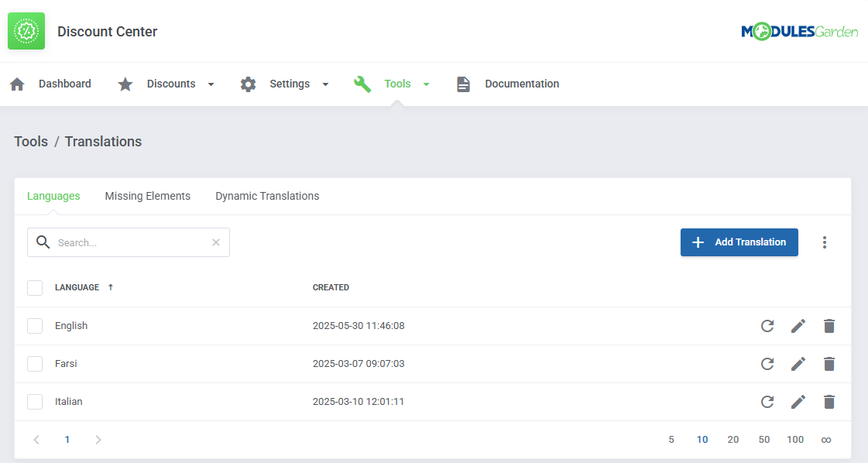
Task: Click the Settings gear icon
Action: (248, 84)
